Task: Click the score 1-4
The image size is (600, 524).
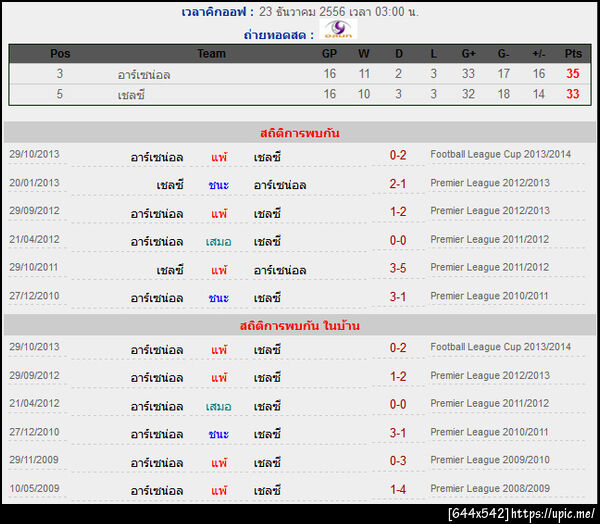Action: tap(398, 490)
